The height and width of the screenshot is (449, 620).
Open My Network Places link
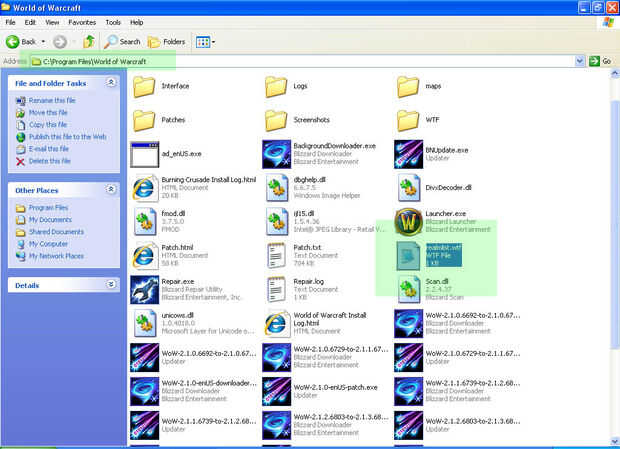pos(56,256)
